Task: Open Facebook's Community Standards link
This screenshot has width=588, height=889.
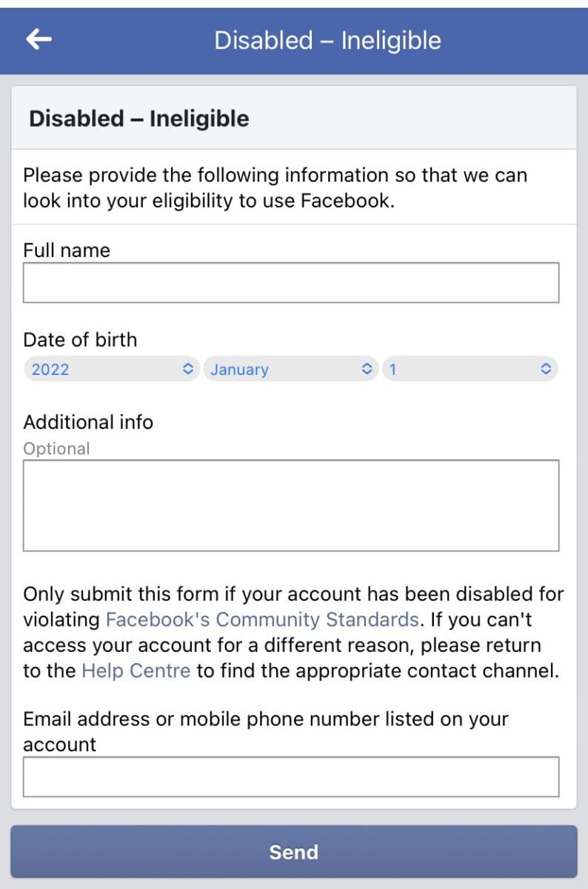Action: coord(262,619)
